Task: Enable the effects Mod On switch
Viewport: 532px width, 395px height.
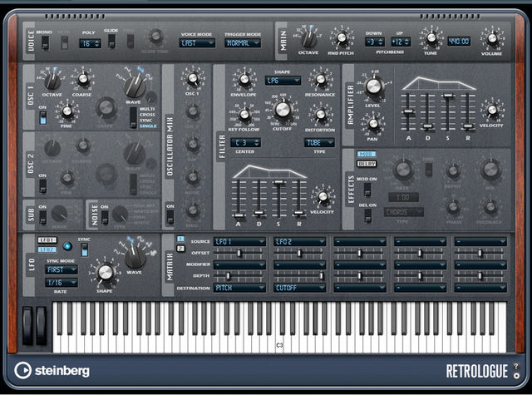Action: (x=367, y=189)
